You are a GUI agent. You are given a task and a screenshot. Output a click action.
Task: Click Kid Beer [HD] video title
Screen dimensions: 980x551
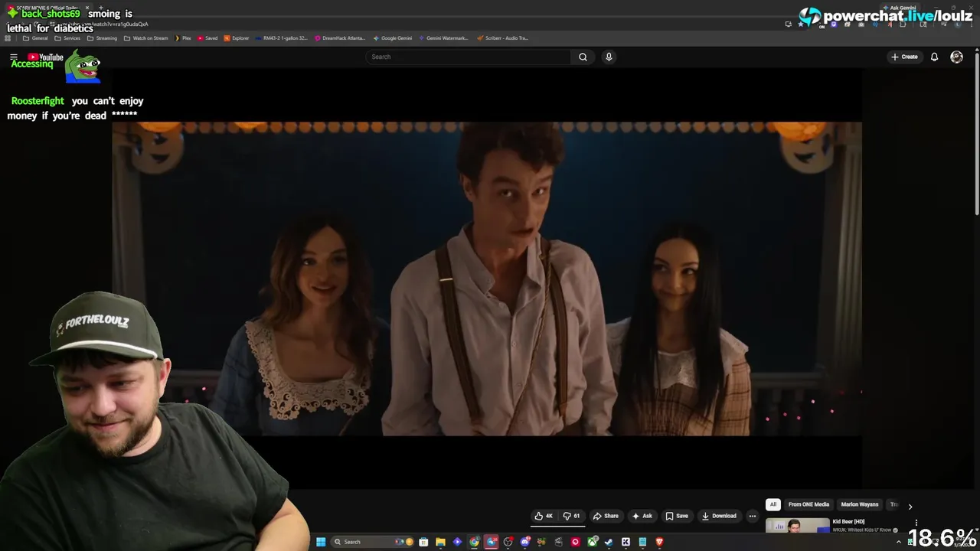(848, 522)
